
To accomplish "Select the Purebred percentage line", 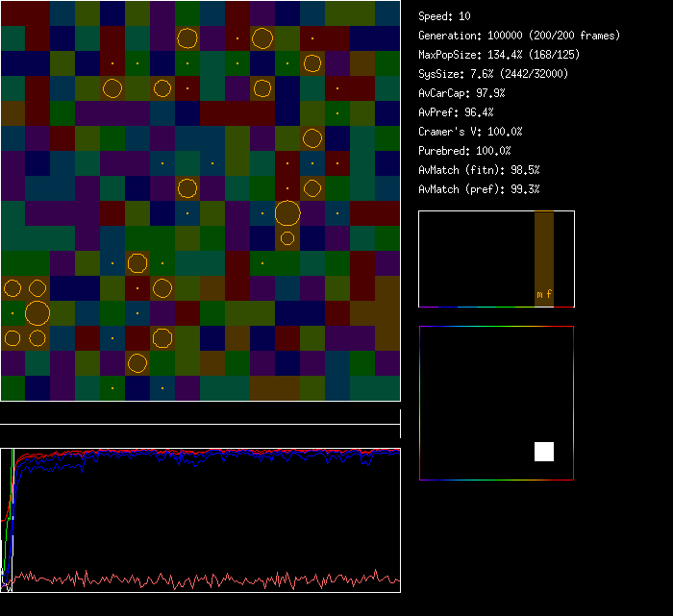I will click(464, 151).
